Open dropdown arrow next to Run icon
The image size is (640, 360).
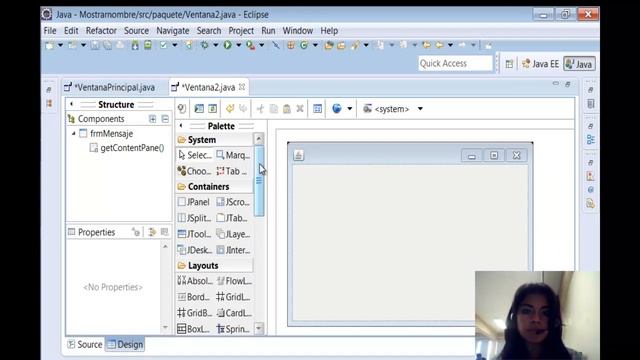coord(238,45)
